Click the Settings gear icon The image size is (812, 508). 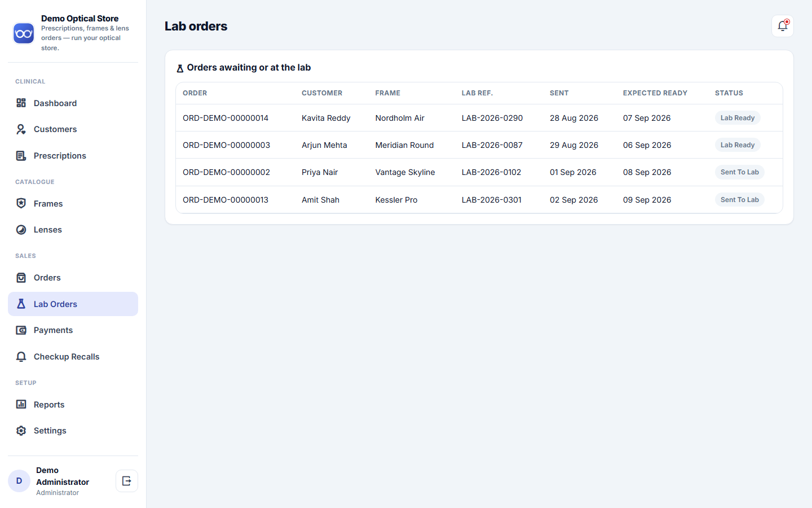(x=21, y=431)
